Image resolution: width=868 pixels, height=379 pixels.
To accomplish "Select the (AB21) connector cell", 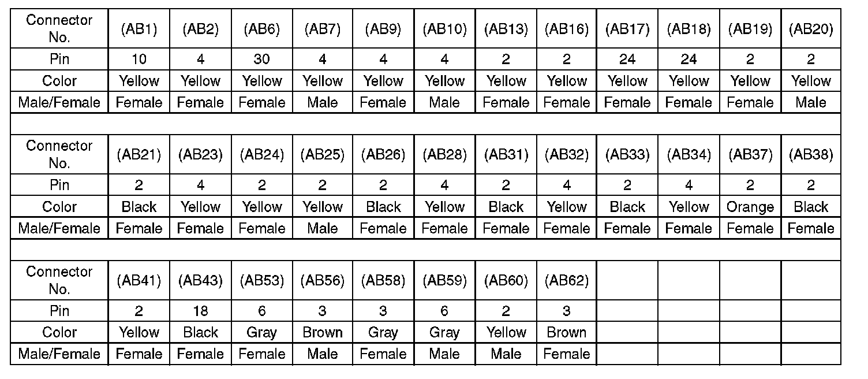I will pos(139,155).
